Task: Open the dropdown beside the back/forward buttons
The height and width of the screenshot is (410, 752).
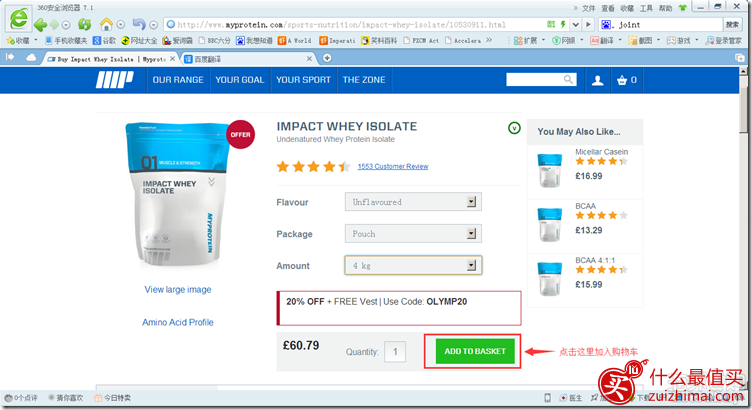Action: click(66, 25)
